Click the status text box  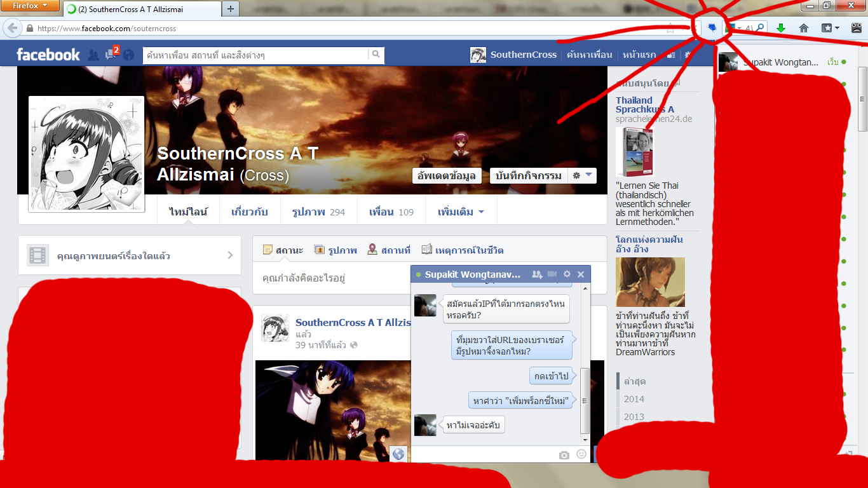(430, 278)
